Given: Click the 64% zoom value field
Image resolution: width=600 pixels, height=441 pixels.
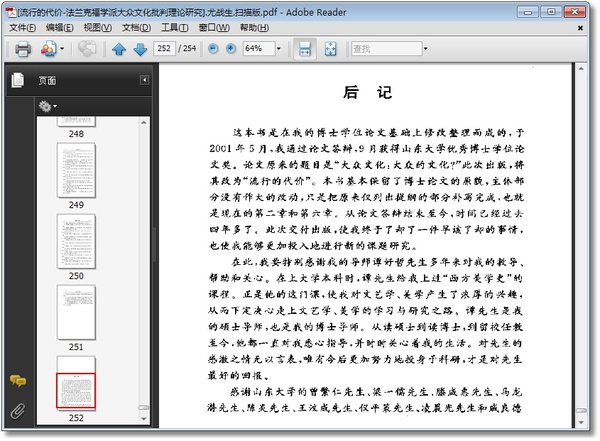Looking at the screenshot, I should [259, 49].
